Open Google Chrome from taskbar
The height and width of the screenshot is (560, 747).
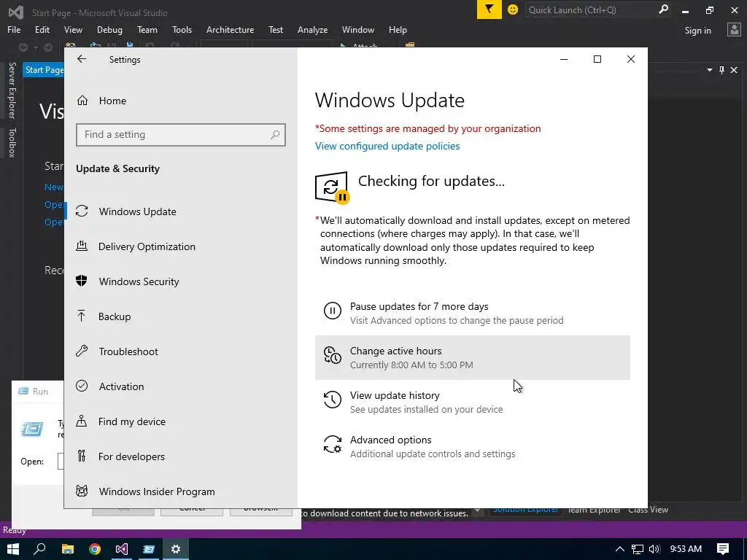[x=95, y=549]
